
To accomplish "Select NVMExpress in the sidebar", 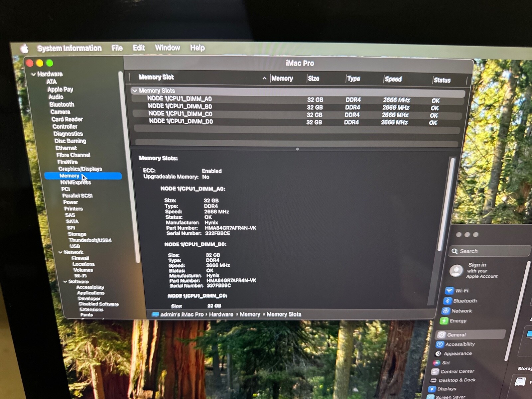I will [x=75, y=183].
